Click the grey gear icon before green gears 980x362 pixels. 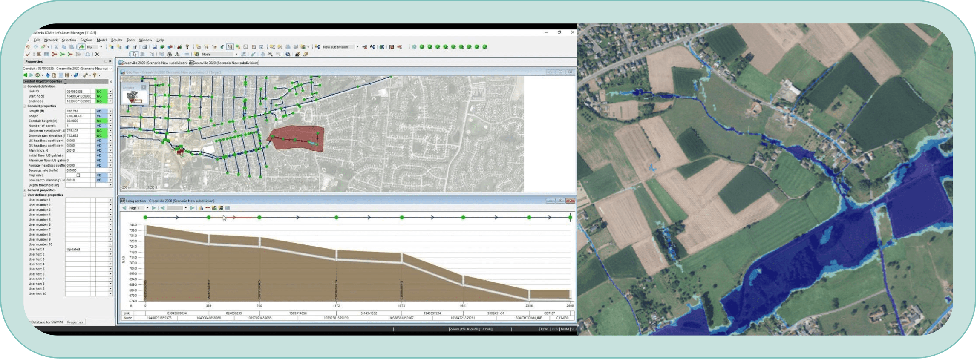click(414, 47)
